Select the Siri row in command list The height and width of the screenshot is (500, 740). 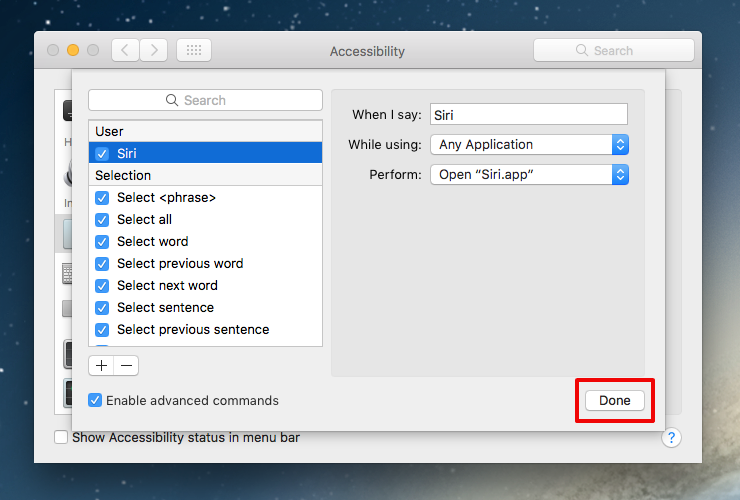(x=205, y=153)
